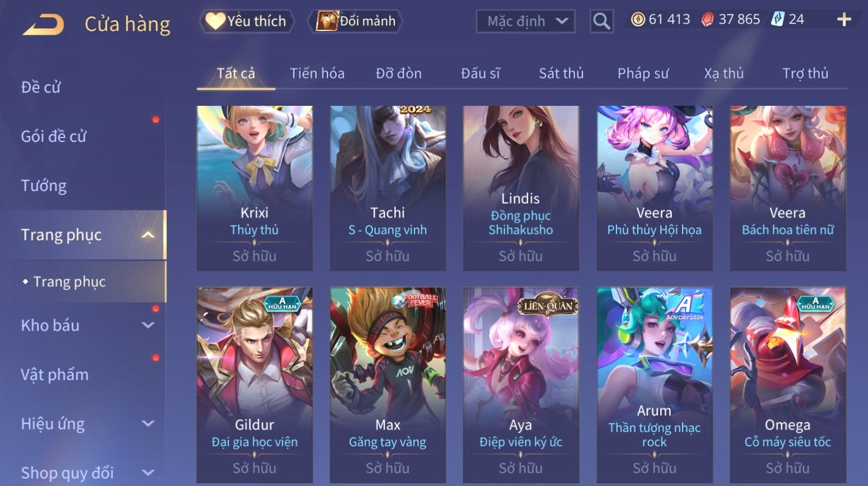Open the Mặc định sort dropdown
Screen dimensions: 868x486
coord(526,21)
